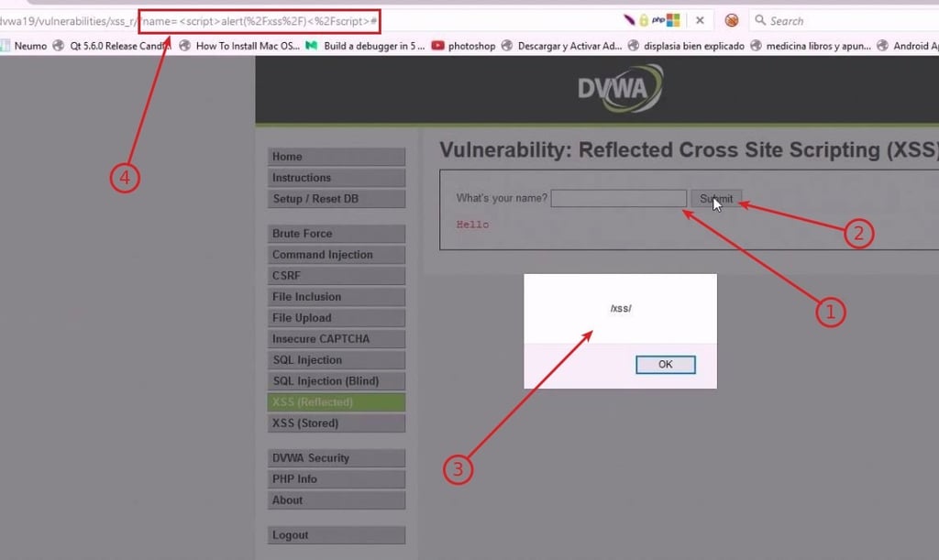Click the Windows logo icon in address bar

(673, 20)
